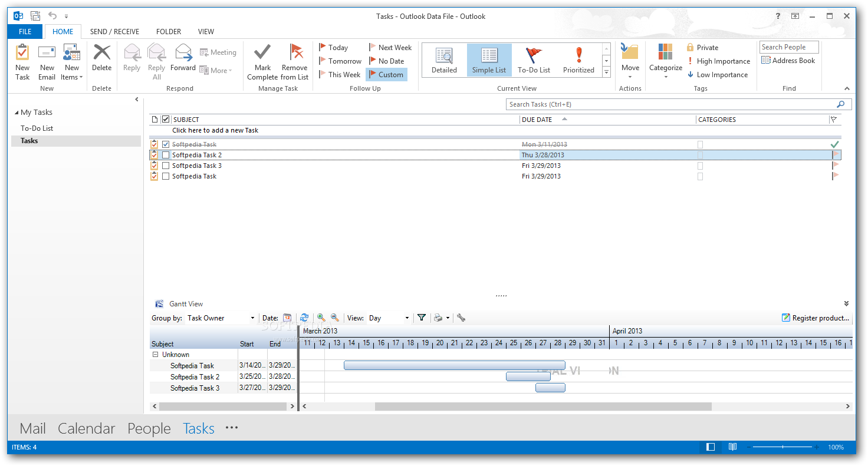Mark the task as Private
The image size is (868, 466).
(702, 48)
